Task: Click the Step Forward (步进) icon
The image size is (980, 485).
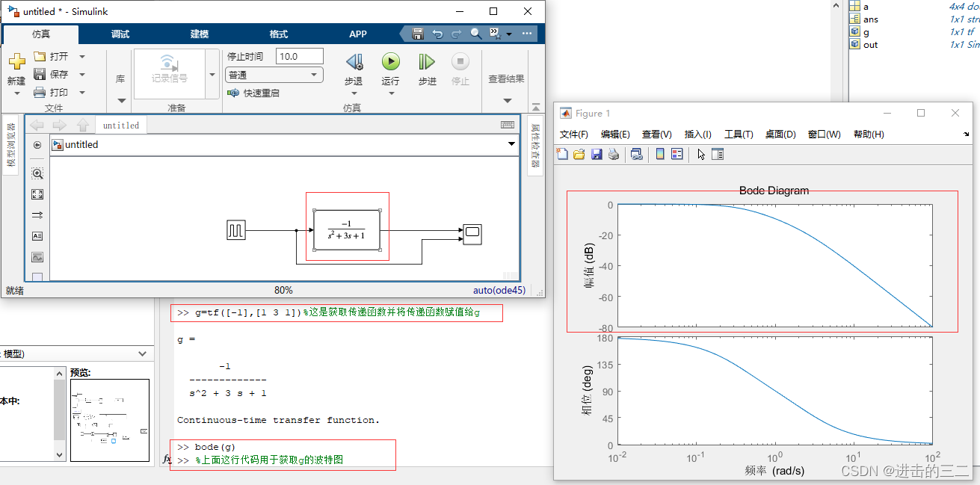Action: coord(427,62)
